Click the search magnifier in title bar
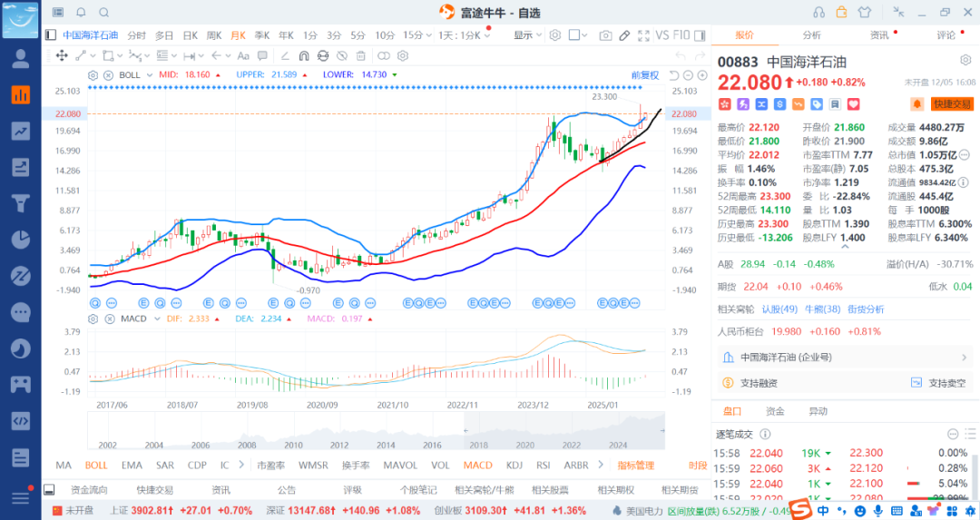Viewport: 980px width, 520px height. [x=103, y=13]
